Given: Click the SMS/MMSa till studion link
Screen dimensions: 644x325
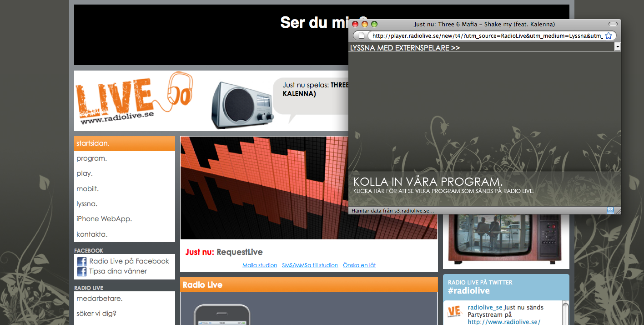Looking at the screenshot, I should 310,265.
